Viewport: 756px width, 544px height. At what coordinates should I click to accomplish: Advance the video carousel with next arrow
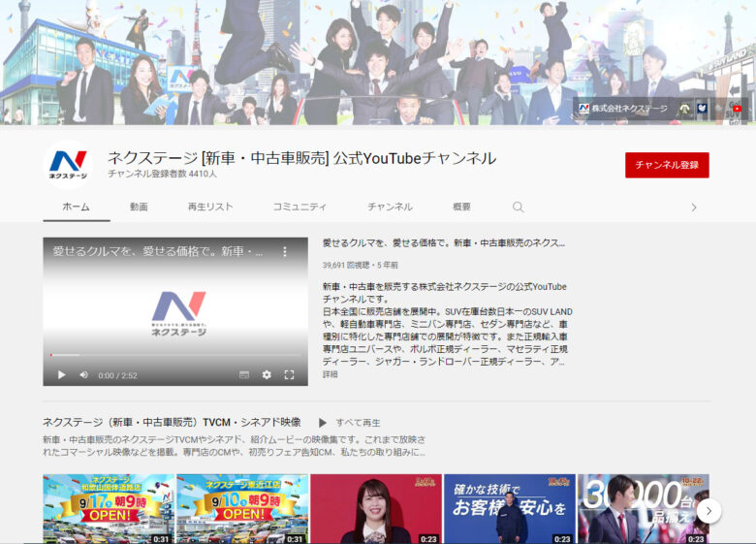point(709,511)
